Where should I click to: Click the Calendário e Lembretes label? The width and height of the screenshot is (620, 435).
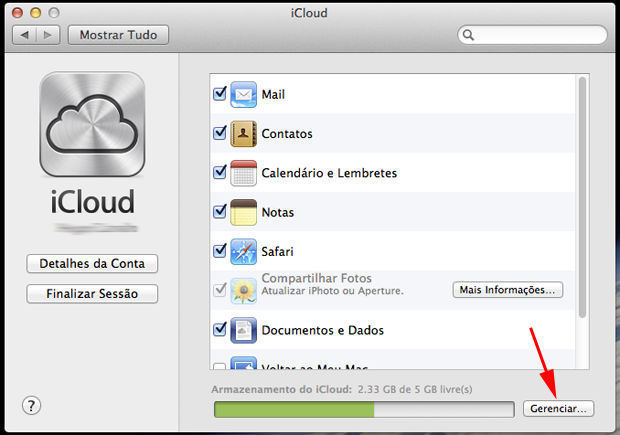(329, 173)
